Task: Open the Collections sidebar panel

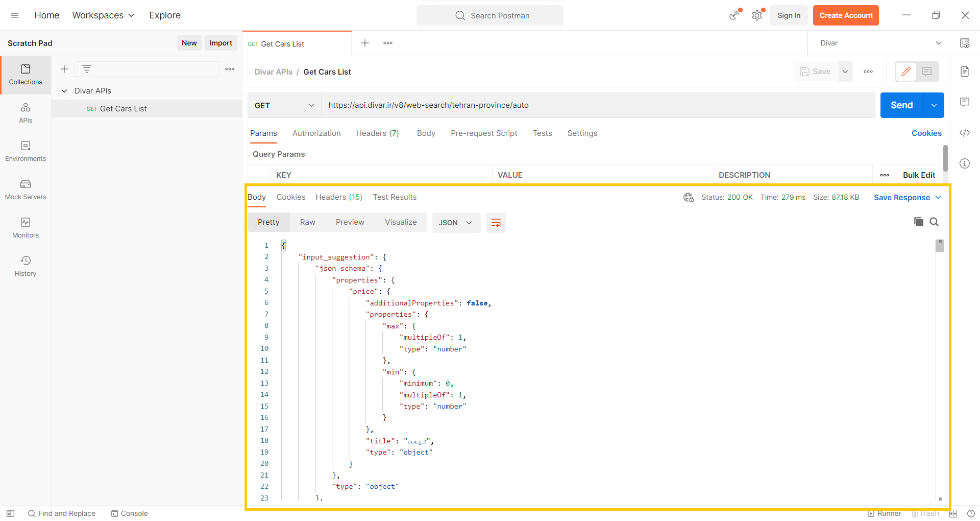Action: point(26,75)
